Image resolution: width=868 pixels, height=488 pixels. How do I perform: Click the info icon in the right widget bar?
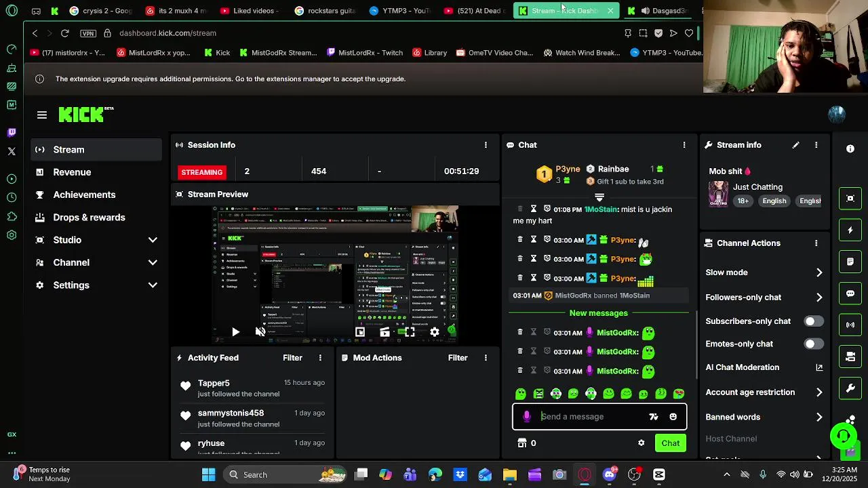(850, 149)
